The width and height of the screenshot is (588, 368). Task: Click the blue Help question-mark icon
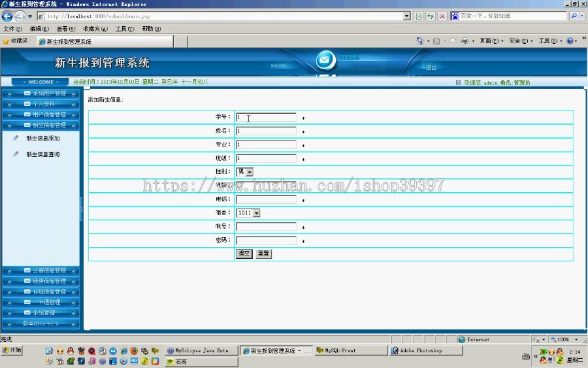(570, 41)
